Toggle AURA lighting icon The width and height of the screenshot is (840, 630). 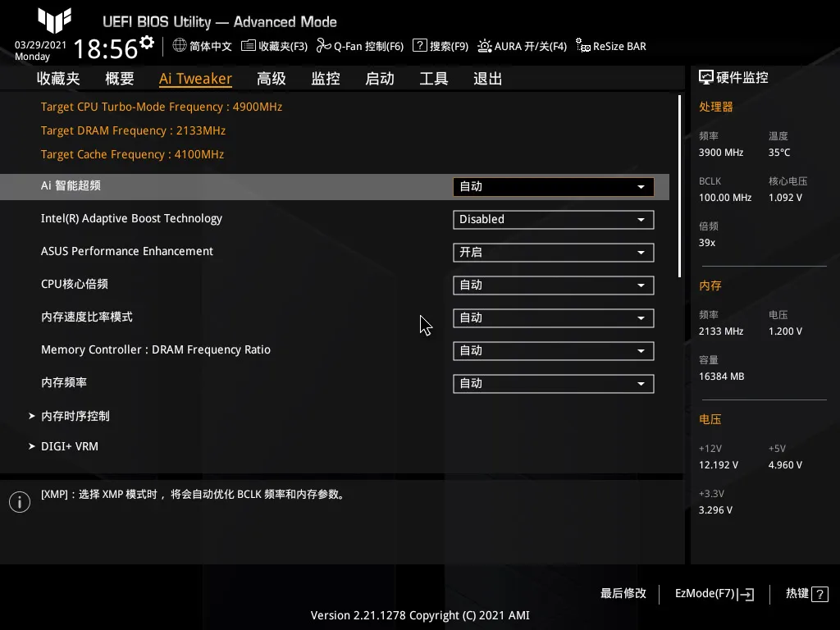click(x=484, y=46)
